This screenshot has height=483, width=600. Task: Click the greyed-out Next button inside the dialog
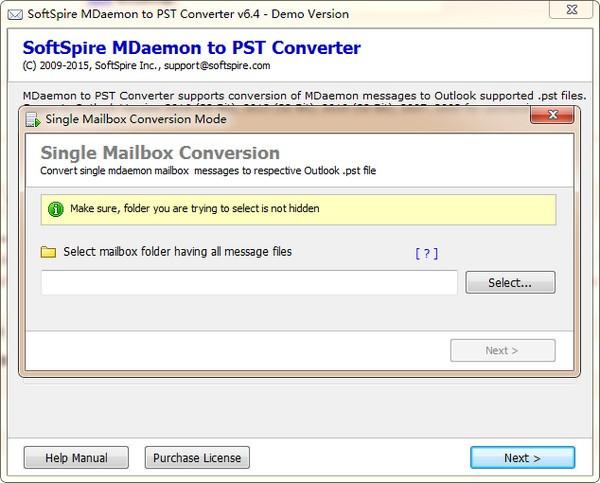pos(502,350)
